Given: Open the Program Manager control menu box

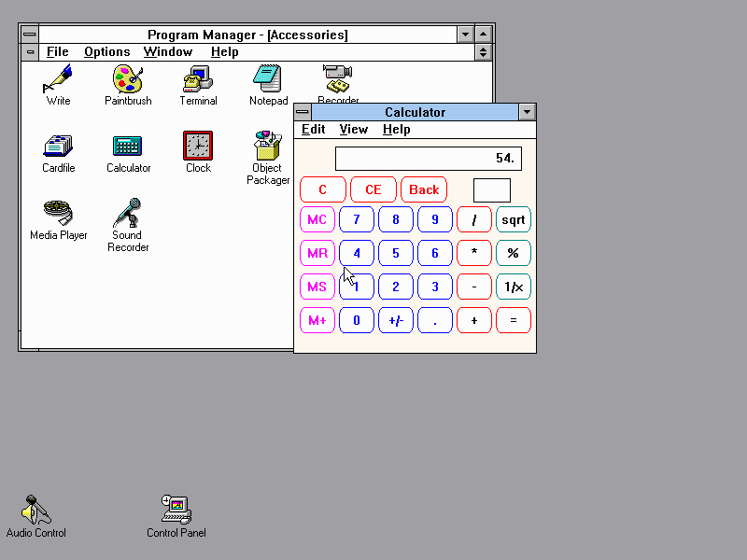Looking at the screenshot, I should [30, 35].
